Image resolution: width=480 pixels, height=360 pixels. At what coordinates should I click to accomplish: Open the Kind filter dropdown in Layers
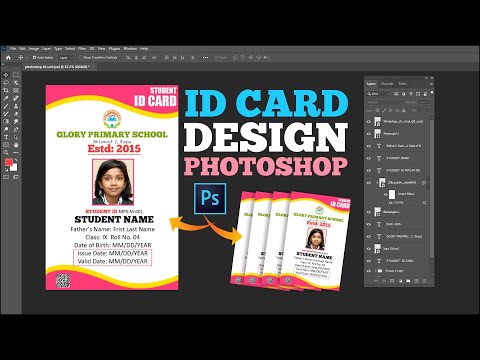pyautogui.click(x=379, y=94)
